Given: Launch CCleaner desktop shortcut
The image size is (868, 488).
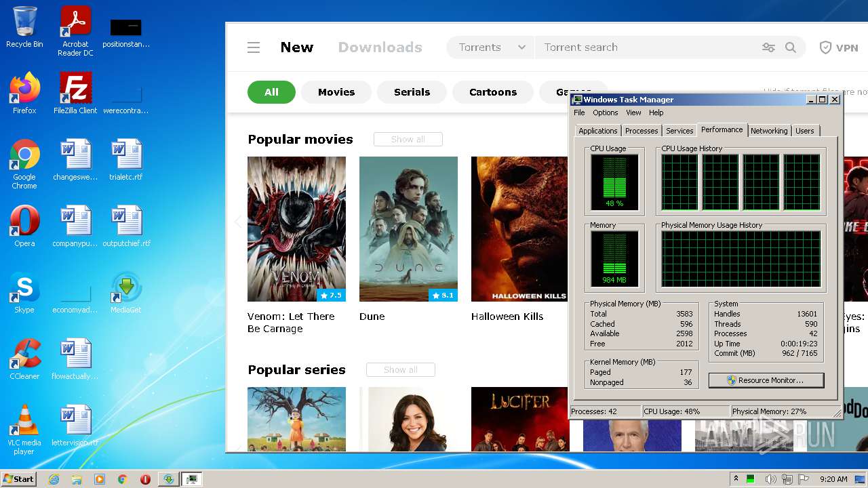Looking at the screenshot, I should point(24,359).
